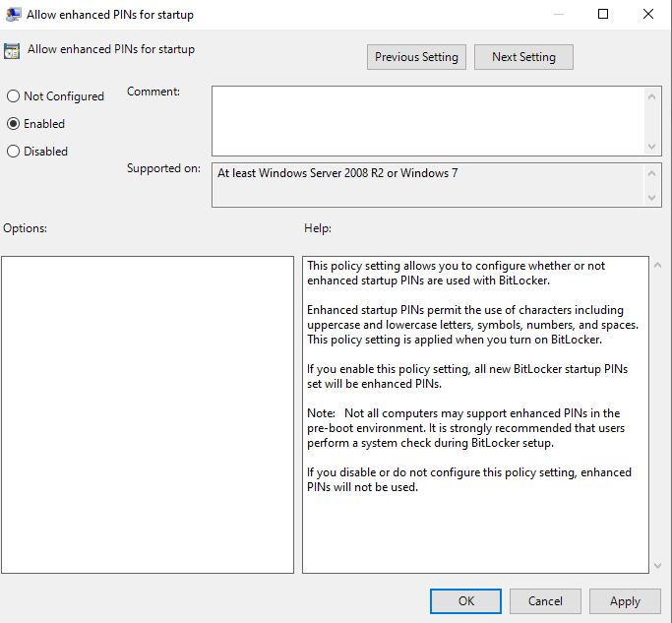
Task: Click the Supported on text field
Action: 427,185
